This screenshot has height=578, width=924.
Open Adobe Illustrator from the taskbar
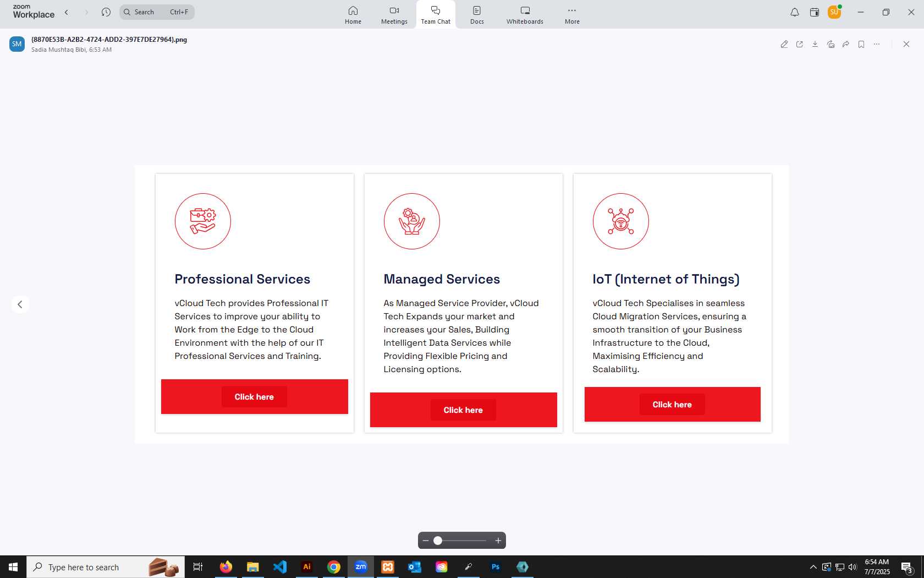[x=307, y=567]
